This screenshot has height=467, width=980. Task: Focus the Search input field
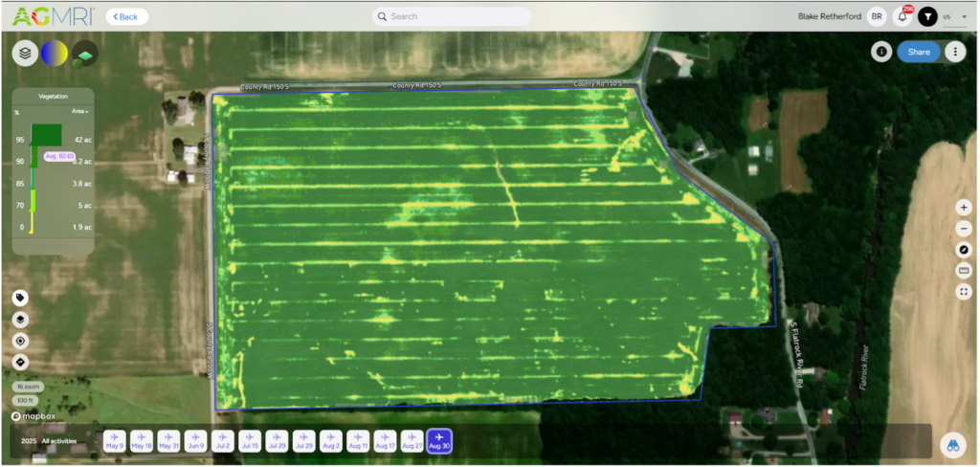(452, 16)
